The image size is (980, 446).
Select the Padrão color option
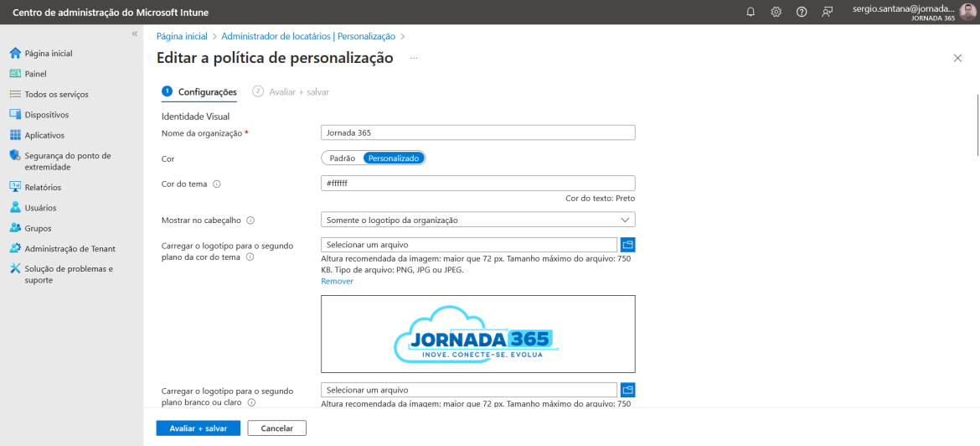point(342,158)
